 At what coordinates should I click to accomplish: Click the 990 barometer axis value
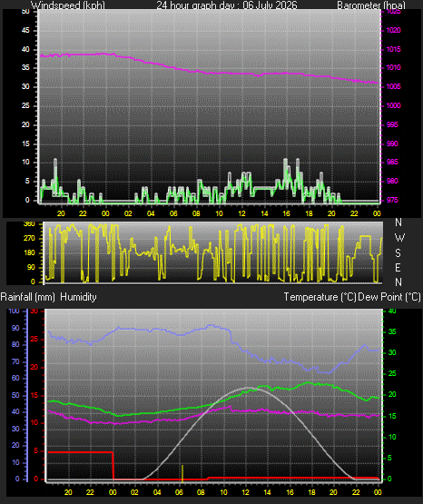click(392, 143)
